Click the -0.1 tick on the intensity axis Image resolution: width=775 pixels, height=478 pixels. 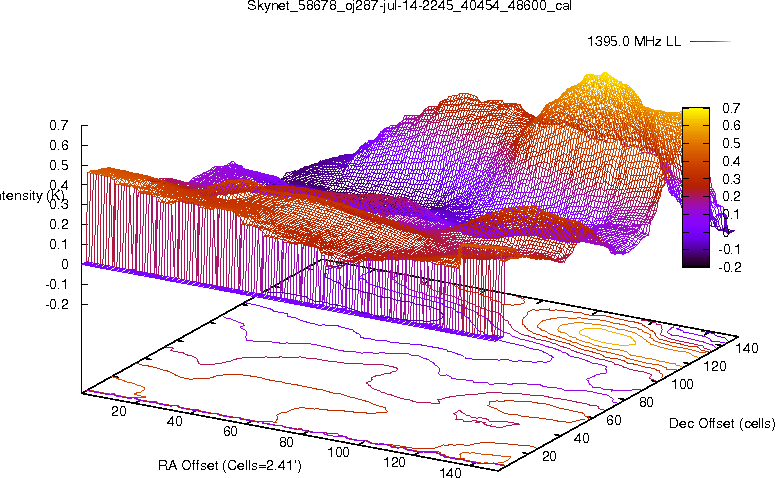pos(56,284)
